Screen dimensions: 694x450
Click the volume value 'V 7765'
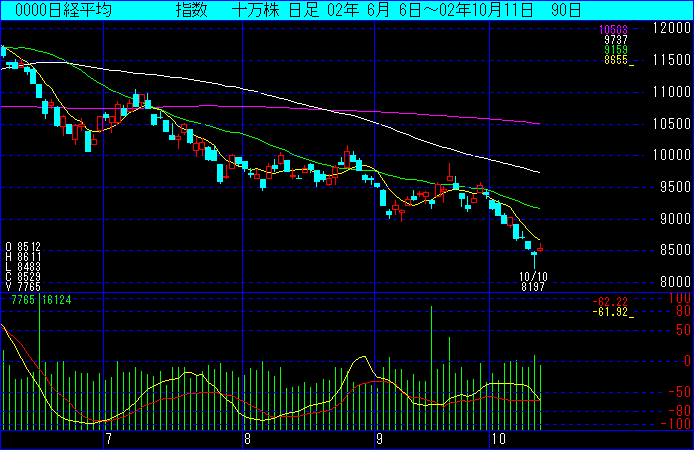pos(23,287)
